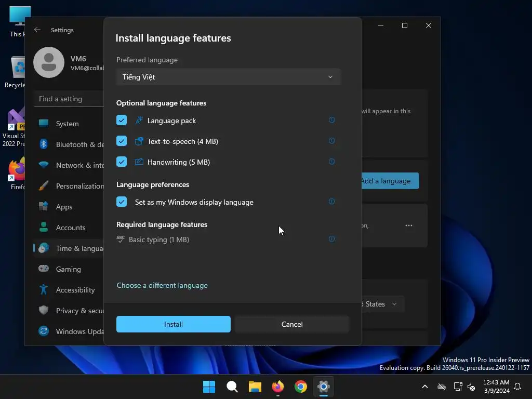Click info icon beside Windows display language

point(331,201)
